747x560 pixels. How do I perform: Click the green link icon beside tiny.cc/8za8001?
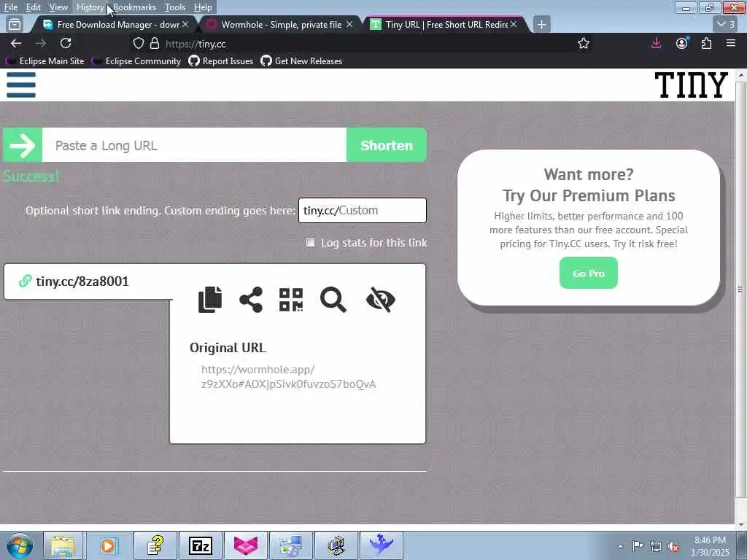coord(25,281)
